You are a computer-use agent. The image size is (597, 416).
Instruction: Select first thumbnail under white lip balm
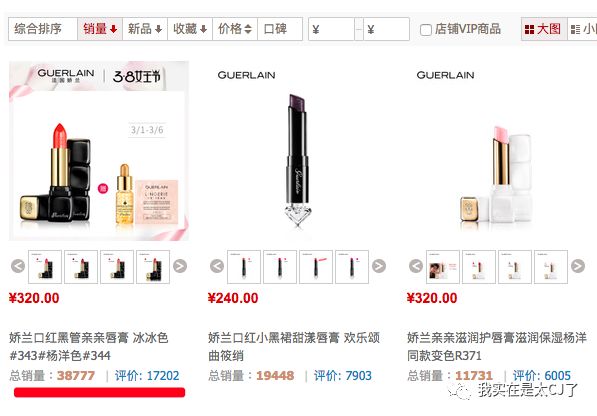coord(443,267)
